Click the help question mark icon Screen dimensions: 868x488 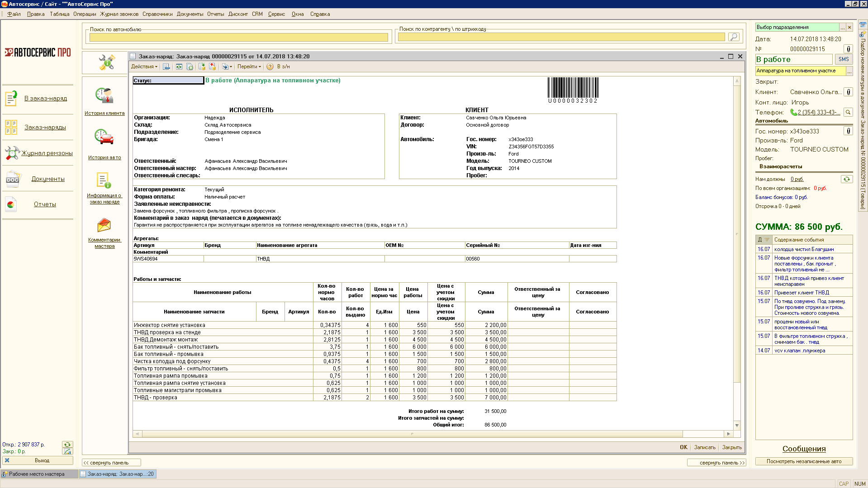270,67
